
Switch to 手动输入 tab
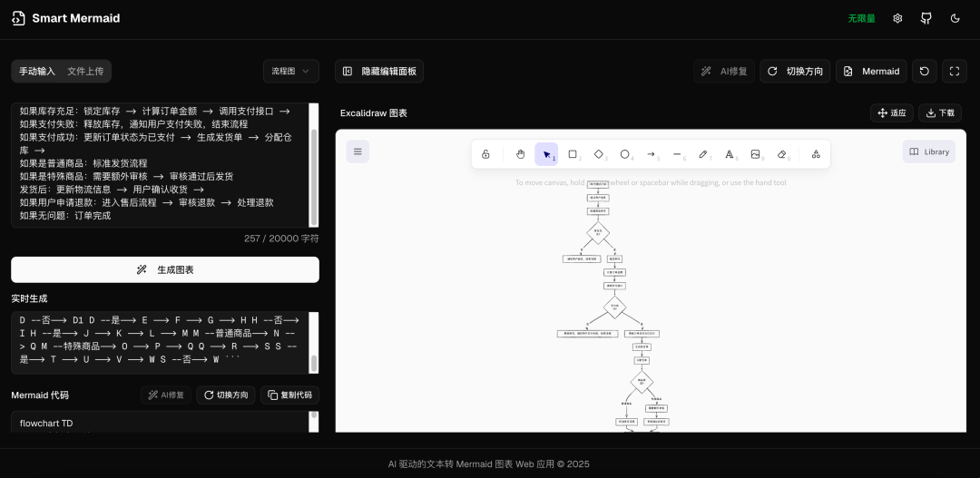37,72
